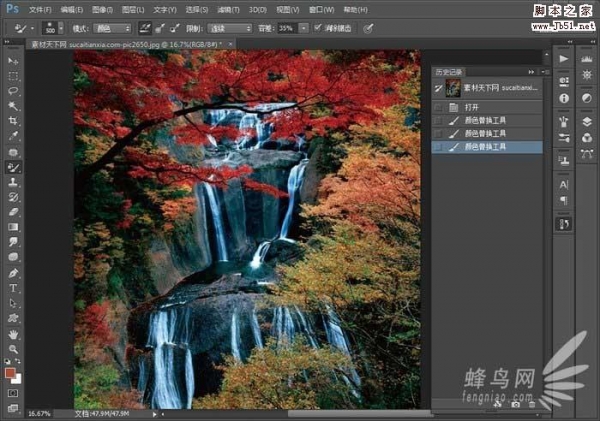The height and width of the screenshot is (421, 600).
Task: Click the Color Replacement brush tool
Action: [x=13, y=166]
